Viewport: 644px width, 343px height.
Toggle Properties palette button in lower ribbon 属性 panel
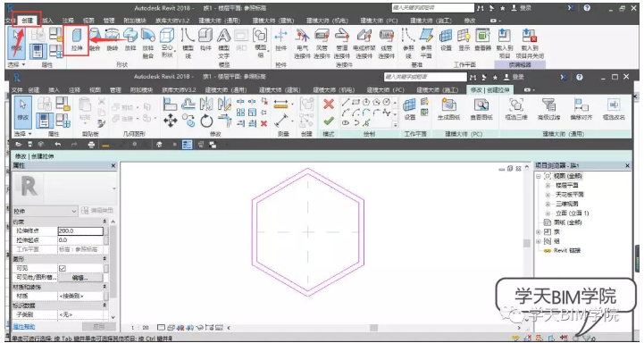click(45, 121)
